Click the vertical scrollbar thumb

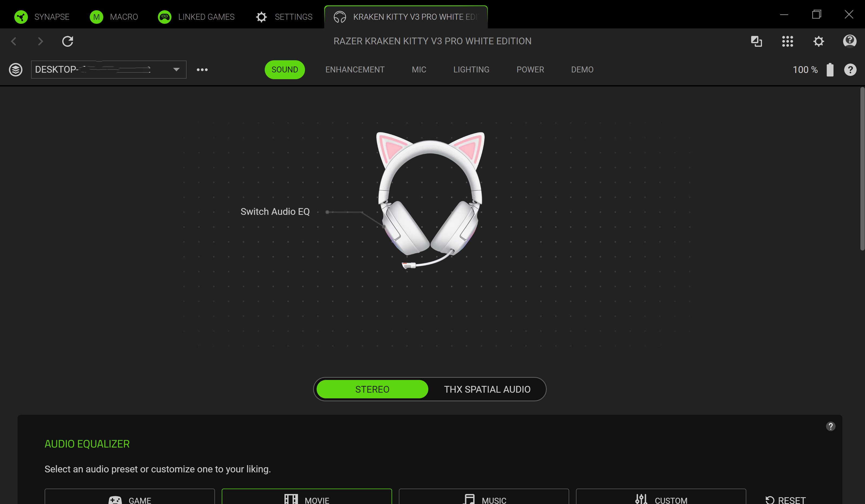[x=862, y=169]
